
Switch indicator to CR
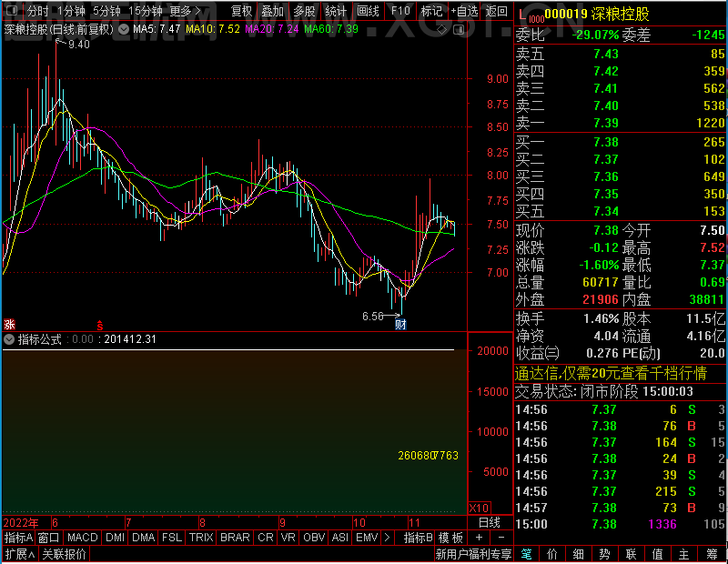pyautogui.click(x=266, y=538)
